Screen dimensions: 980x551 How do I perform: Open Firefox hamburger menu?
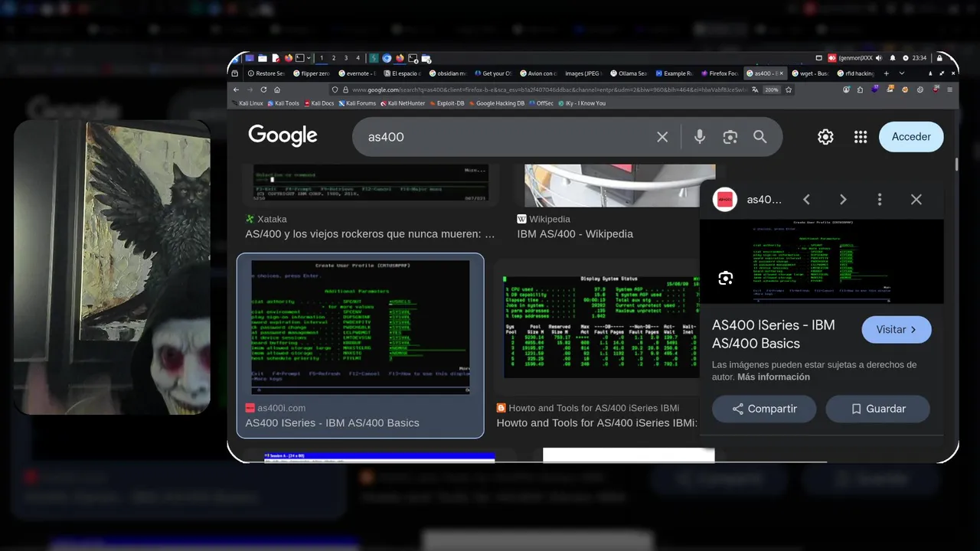949,90
